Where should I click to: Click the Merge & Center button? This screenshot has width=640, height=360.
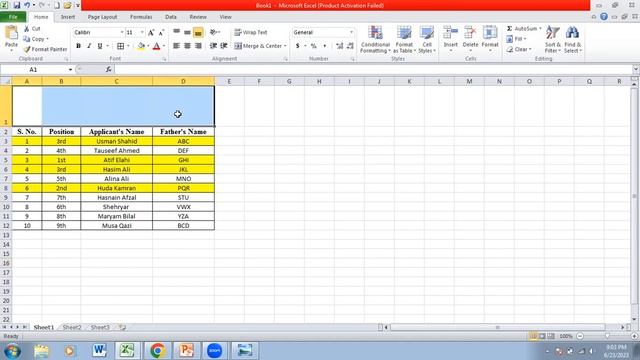(x=258, y=46)
